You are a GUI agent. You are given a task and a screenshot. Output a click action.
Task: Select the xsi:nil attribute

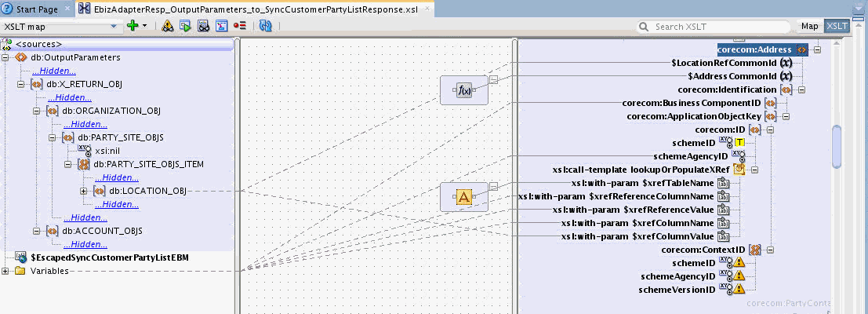[106, 151]
